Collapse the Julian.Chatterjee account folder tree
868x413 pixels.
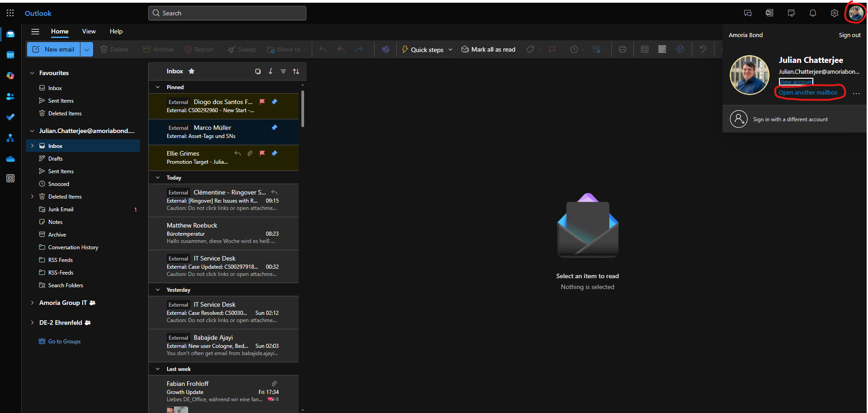(32, 131)
